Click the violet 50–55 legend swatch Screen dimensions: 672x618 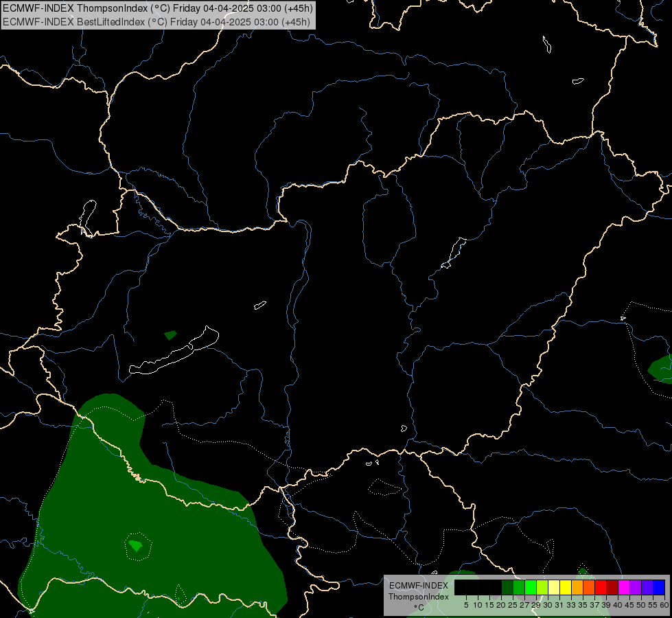coord(647,587)
